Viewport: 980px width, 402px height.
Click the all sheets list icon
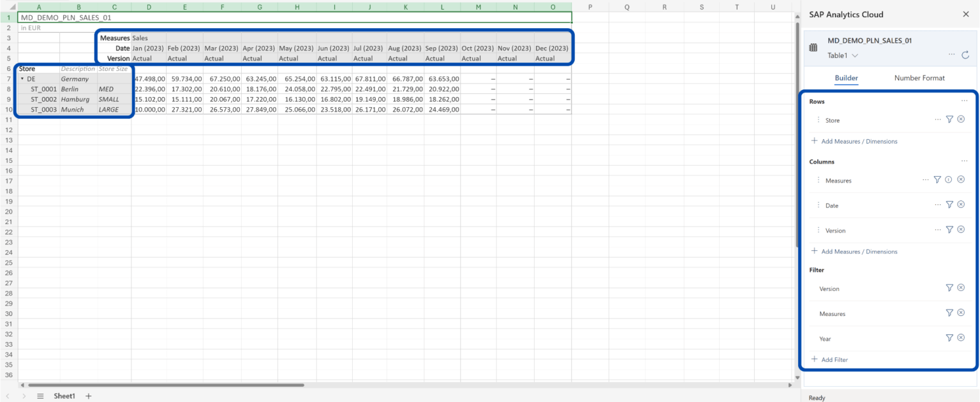(40, 396)
